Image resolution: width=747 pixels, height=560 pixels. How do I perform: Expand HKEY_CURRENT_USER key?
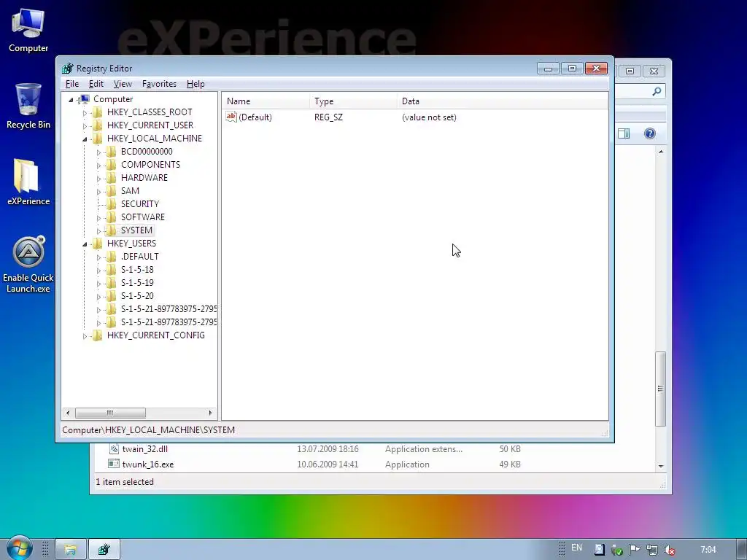[x=85, y=125]
